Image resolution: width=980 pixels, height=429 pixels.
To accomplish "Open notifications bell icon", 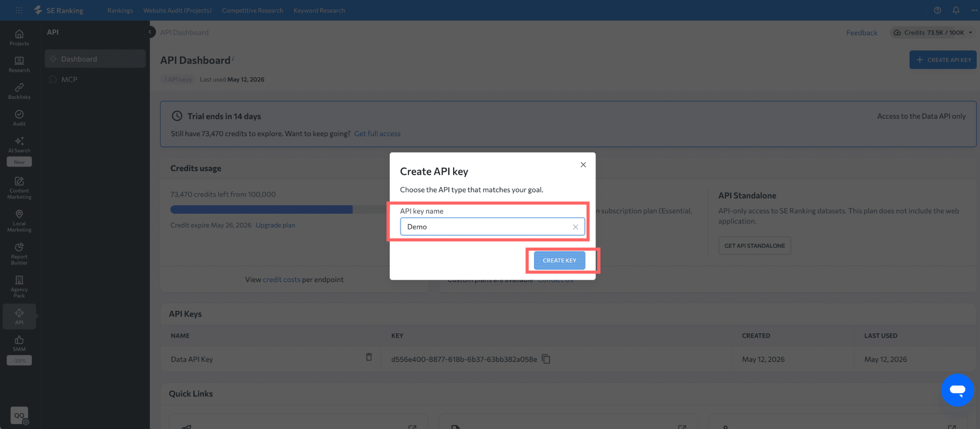I will click(956, 10).
